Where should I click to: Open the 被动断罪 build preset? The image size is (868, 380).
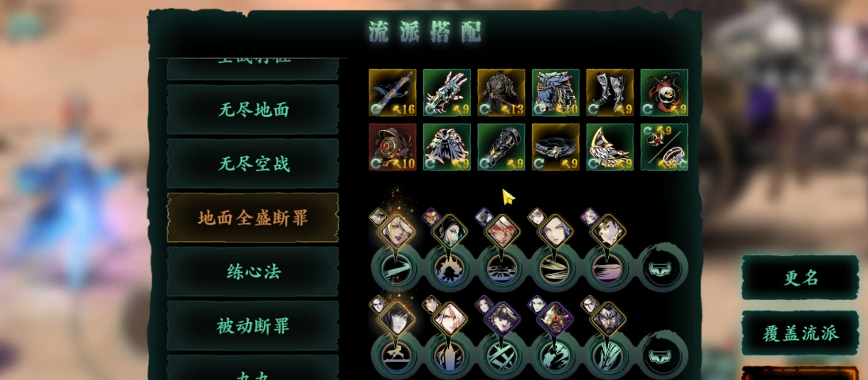coord(253,326)
